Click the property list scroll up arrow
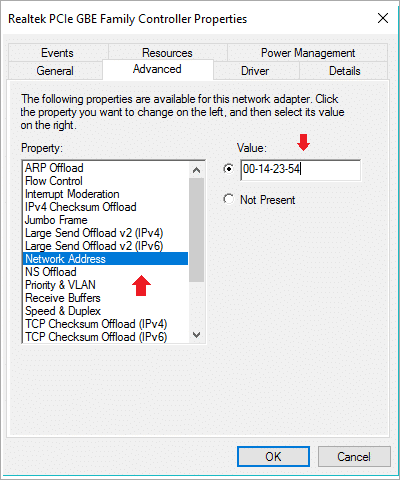The width and height of the screenshot is (400, 480). click(x=197, y=170)
